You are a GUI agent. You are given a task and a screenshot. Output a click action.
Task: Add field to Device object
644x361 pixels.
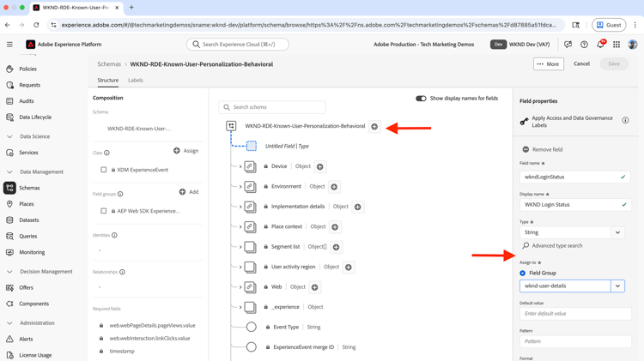coord(320,166)
